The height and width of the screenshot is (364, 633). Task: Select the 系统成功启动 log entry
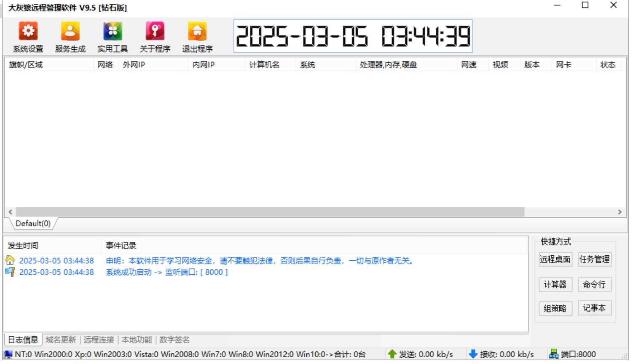pyautogui.click(x=166, y=272)
